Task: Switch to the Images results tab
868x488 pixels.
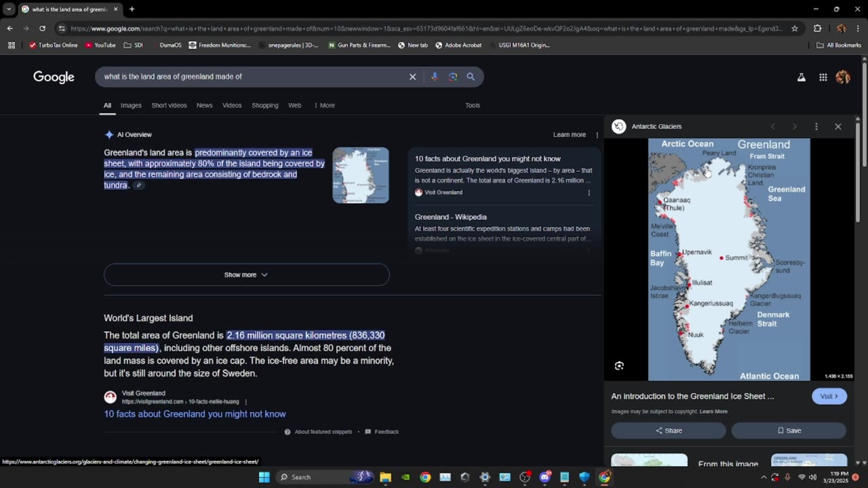Action: 131,105
